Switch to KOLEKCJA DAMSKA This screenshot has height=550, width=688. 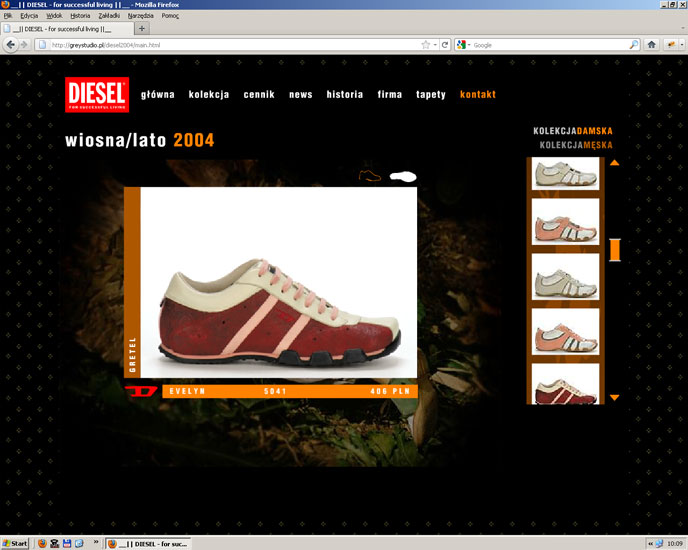573,131
